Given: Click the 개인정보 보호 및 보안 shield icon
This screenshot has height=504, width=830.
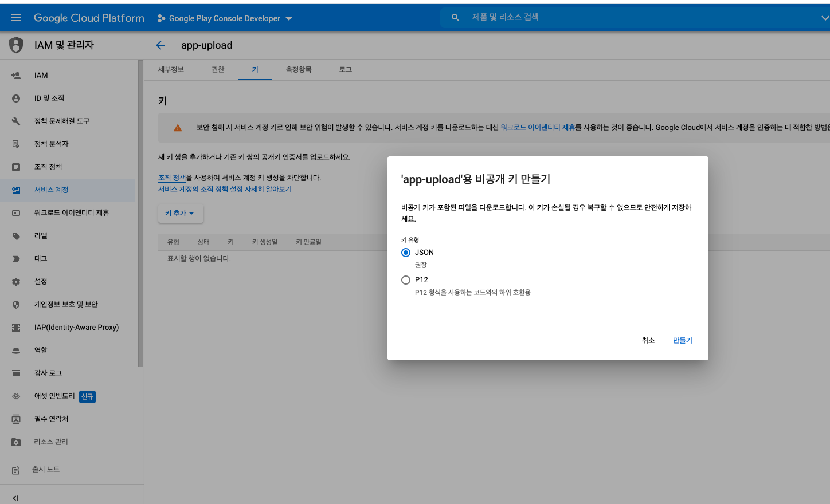Looking at the screenshot, I should click(16, 304).
